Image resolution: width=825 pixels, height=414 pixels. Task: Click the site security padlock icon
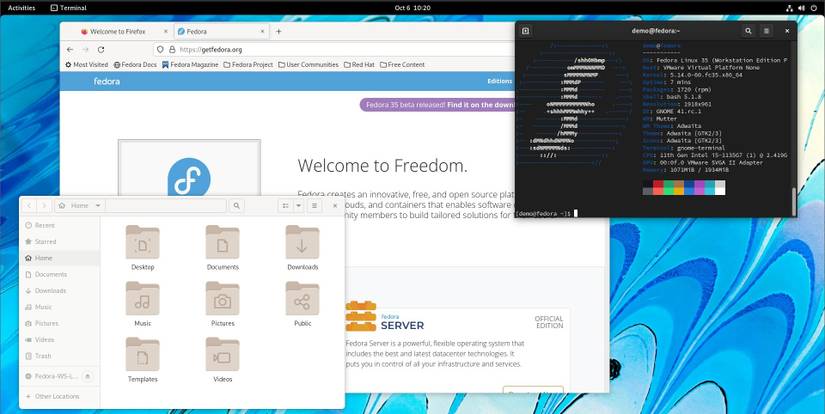[172, 49]
